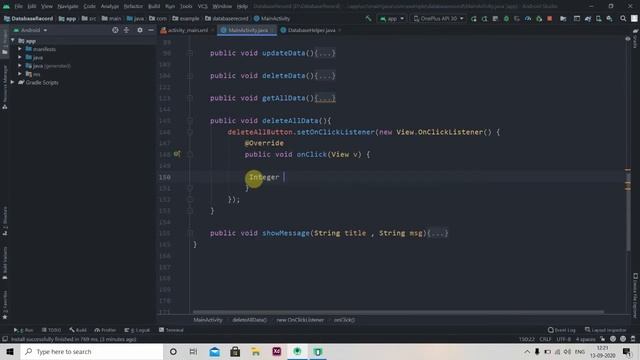Collapse deleteAllData method at fold marker

[190, 120]
